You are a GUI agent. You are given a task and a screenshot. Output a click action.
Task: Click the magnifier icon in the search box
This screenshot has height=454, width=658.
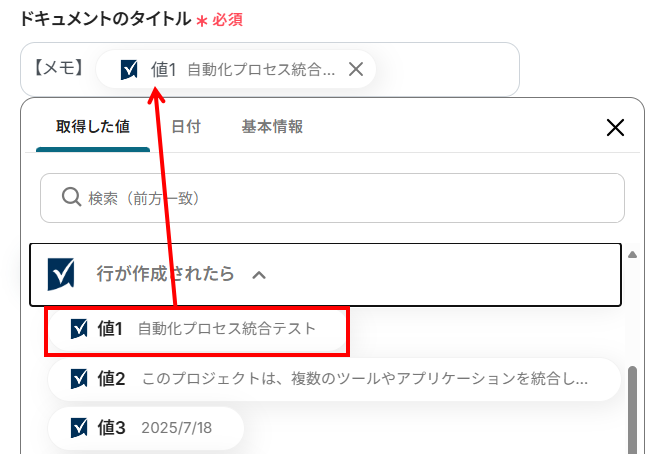[x=71, y=198]
